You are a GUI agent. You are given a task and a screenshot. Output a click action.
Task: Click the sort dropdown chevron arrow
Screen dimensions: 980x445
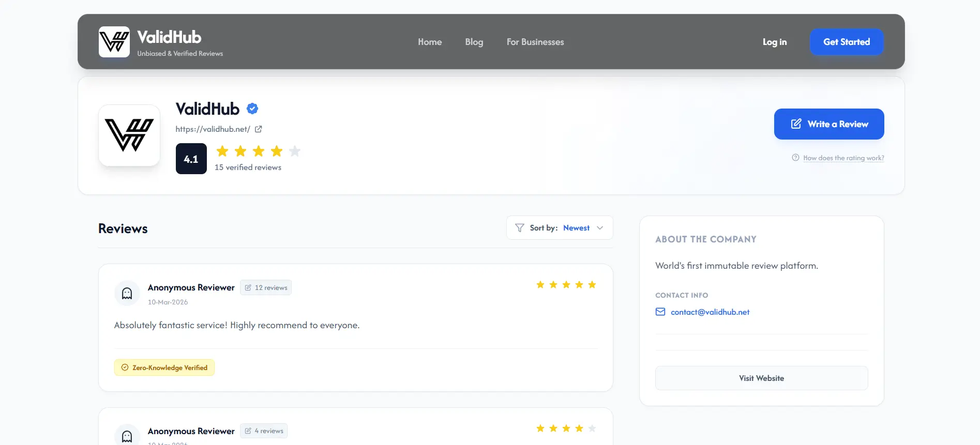[600, 228]
